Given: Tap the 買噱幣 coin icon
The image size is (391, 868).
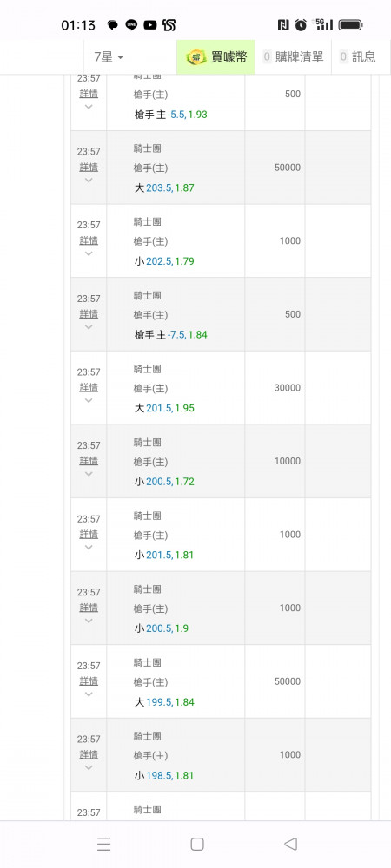Looking at the screenshot, I should [x=196, y=56].
